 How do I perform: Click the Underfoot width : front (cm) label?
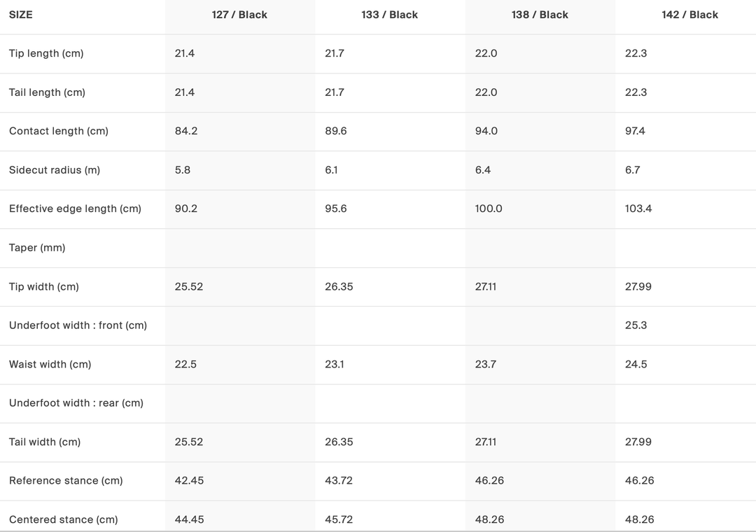78,325
